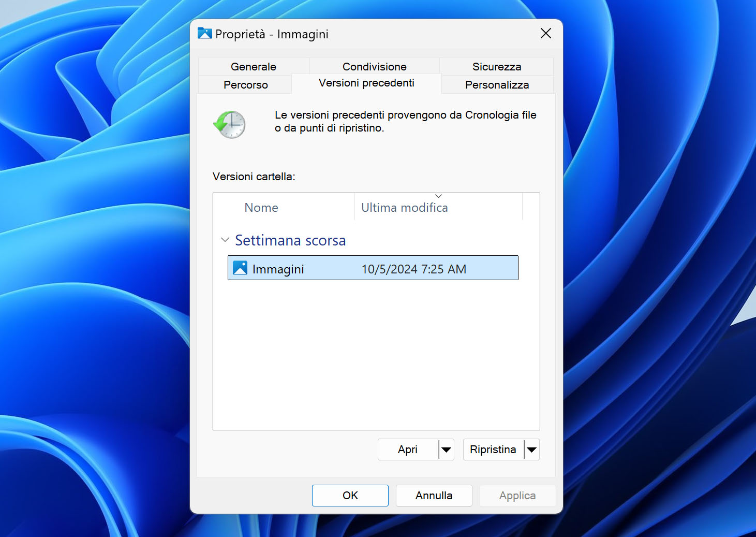The height and width of the screenshot is (537, 756).
Task: Sort by Nome column header
Action: [x=285, y=207]
